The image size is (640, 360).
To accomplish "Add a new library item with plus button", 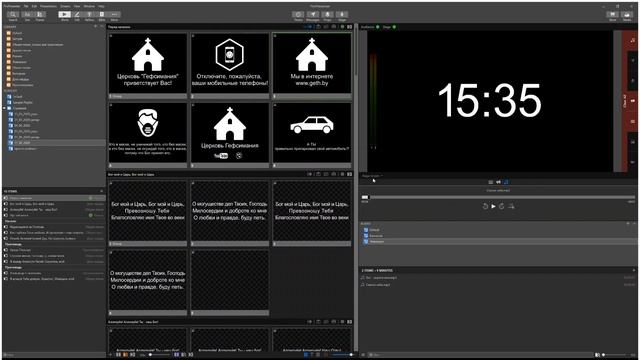I will pos(96,27).
